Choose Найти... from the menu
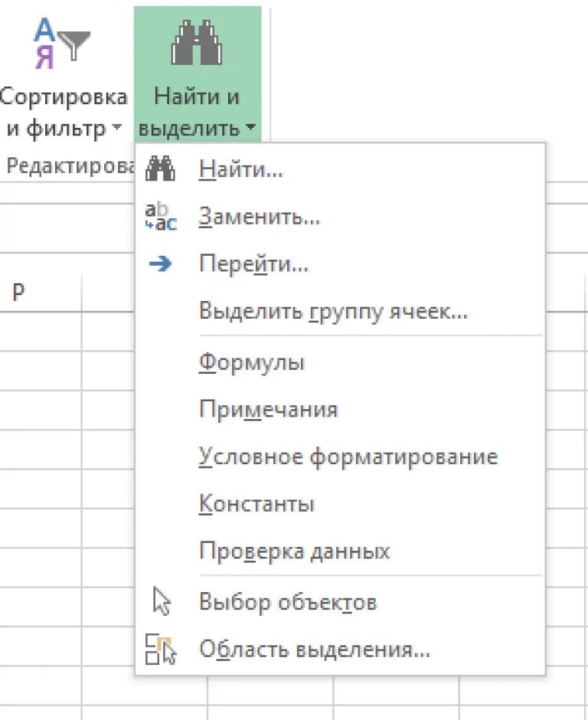The image size is (588, 720). 340,169
